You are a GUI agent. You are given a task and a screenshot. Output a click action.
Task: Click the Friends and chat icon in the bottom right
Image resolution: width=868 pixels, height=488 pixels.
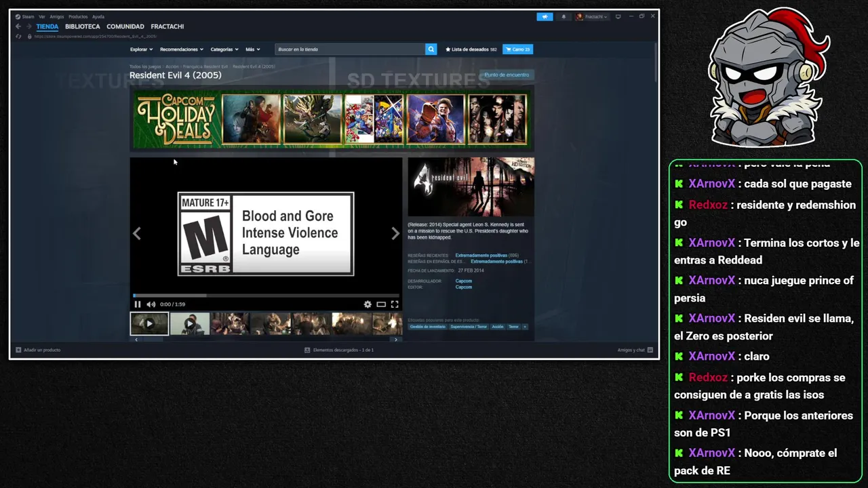click(x=650, y=350)
